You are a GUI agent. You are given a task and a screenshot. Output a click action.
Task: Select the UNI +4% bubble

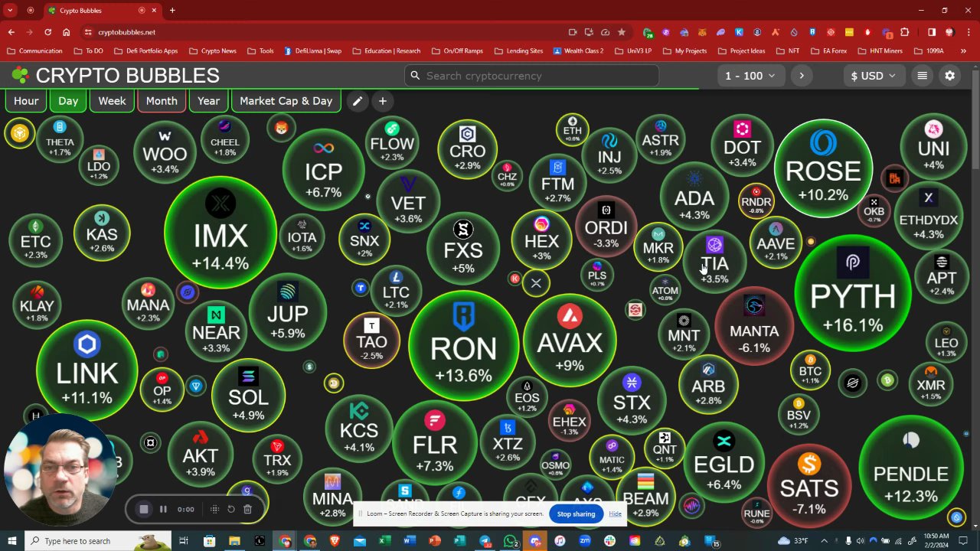click(933, 147)
